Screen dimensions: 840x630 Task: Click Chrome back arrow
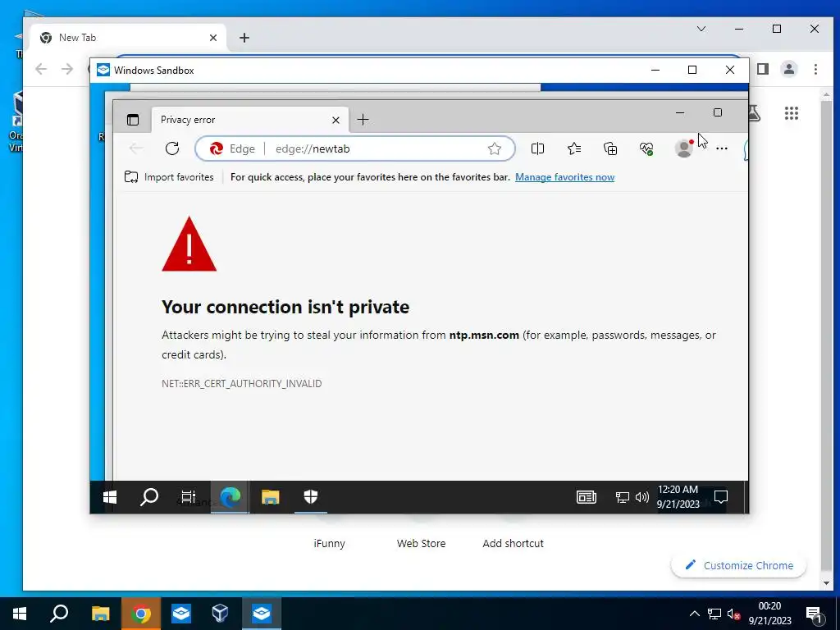(x=41, y=69)
